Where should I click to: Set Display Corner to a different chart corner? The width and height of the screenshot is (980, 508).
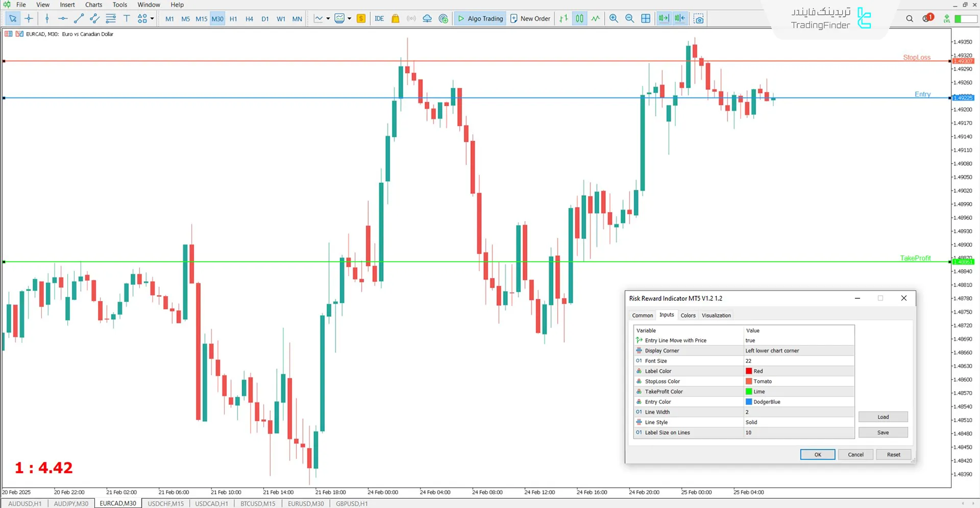pyautogui.click(x=772, y=350)
